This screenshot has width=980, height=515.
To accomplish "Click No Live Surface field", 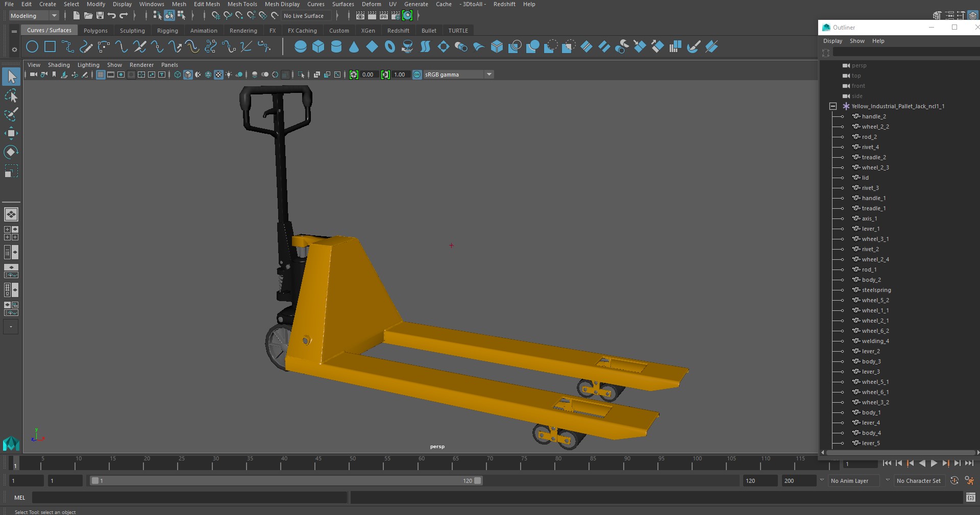I will coord(305,16).
